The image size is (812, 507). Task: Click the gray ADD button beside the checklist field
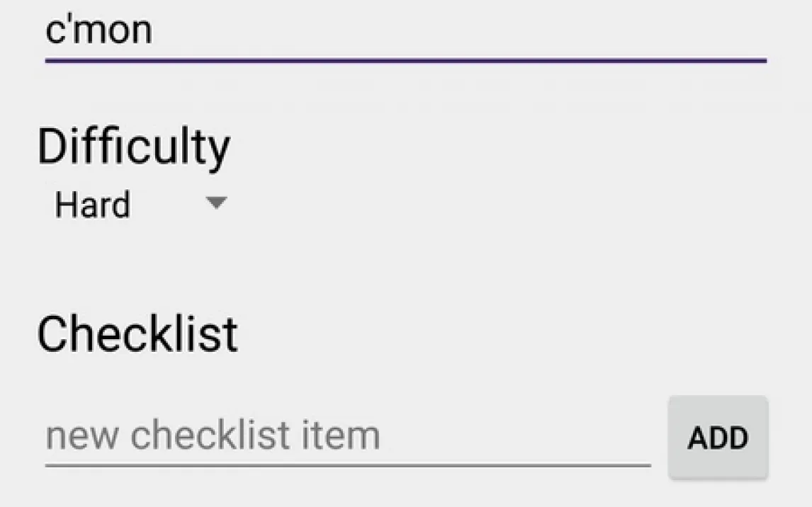(x=718, y=437)
